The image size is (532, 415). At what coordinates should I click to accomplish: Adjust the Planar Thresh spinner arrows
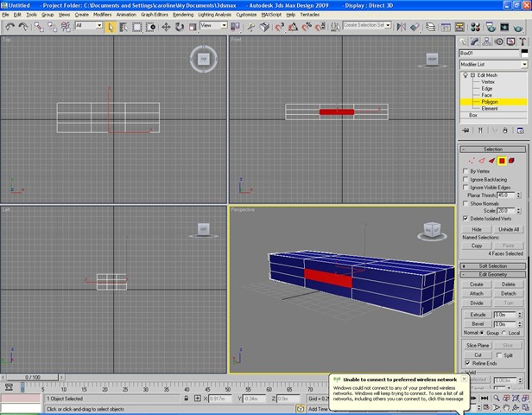tap(518, 195)
